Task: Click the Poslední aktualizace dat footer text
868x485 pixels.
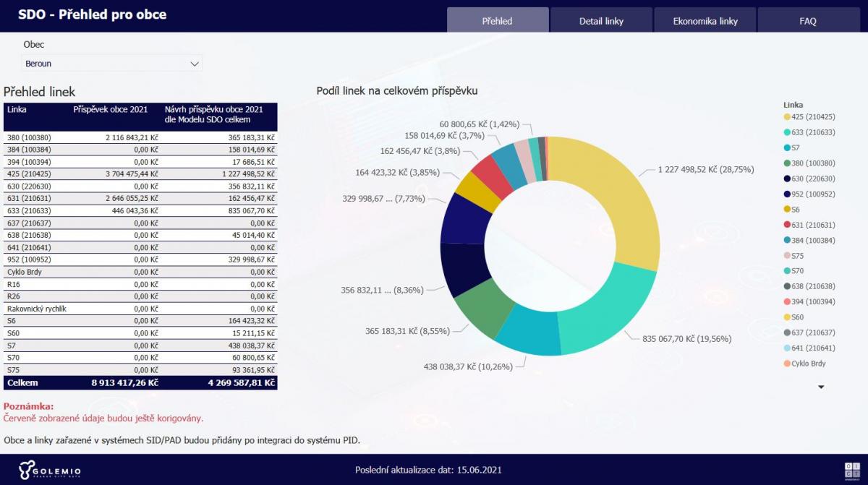Action: click(428, 470)
